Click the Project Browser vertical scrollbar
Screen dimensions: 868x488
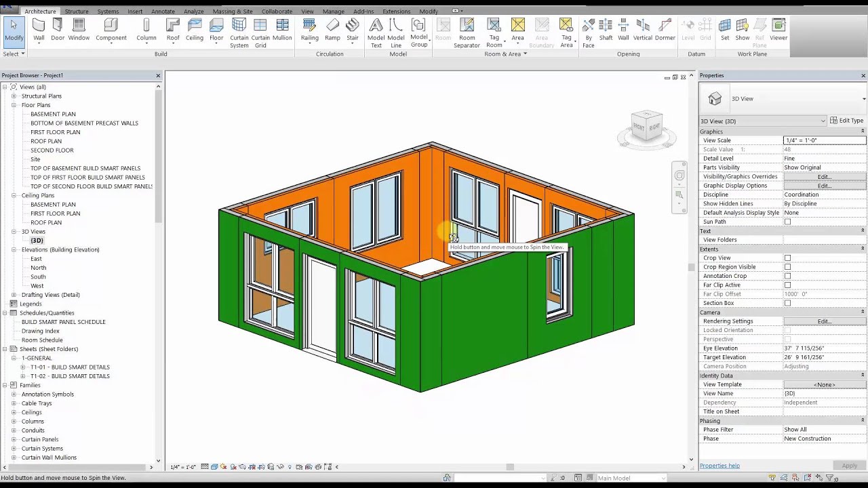point(159,156)
